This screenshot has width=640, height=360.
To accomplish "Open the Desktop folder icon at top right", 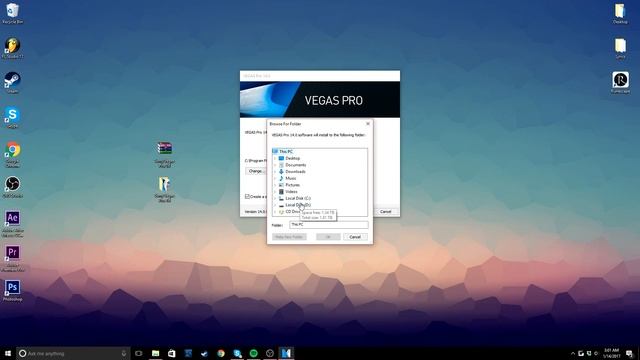I will [x=620, y=13].
